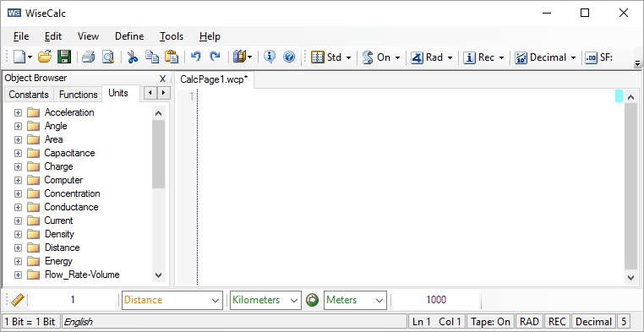Select the Concentration tree item

(73, 193)
